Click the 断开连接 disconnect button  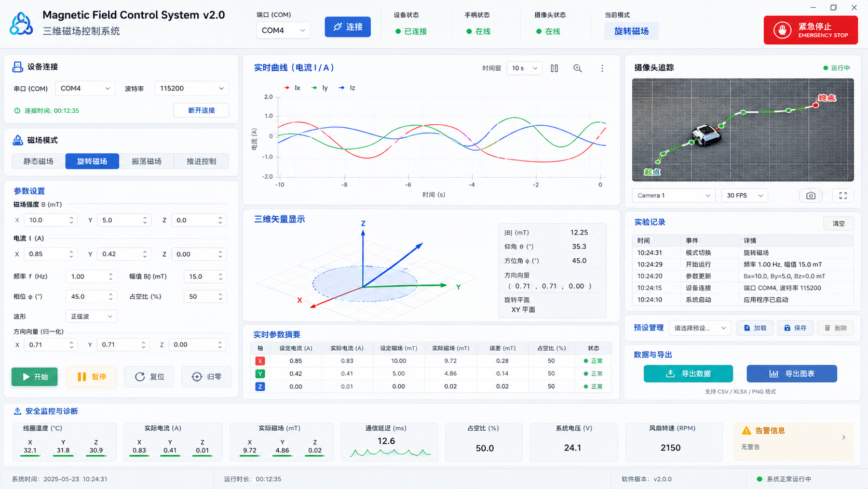pyautogui.click(x=201, y=110)
